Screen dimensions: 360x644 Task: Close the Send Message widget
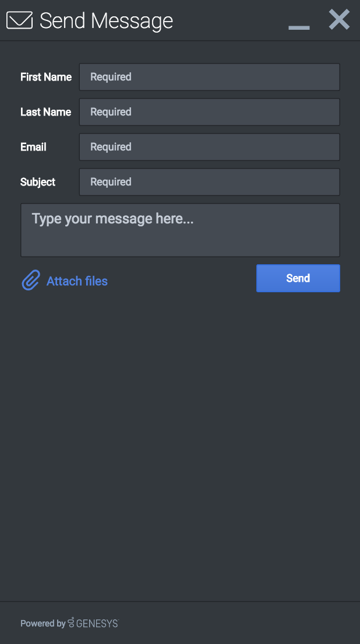339,20
